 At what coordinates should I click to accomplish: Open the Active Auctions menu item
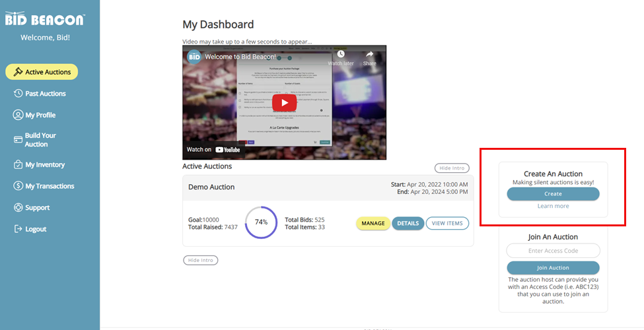click(x=42, y=72)
